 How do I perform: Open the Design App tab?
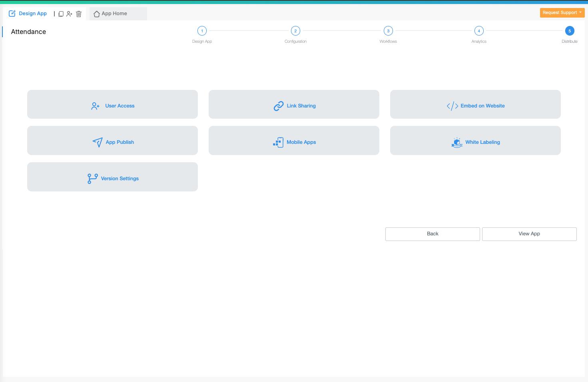(28, 14)
